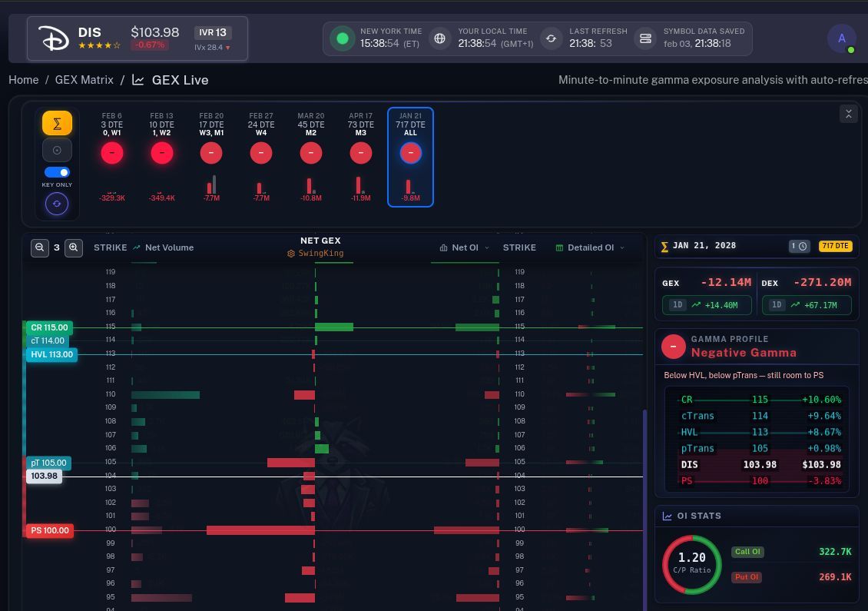868x611 pixels.
Task: Click the vertical scrollbar beside the GEX chart
Action: (644, 510)
